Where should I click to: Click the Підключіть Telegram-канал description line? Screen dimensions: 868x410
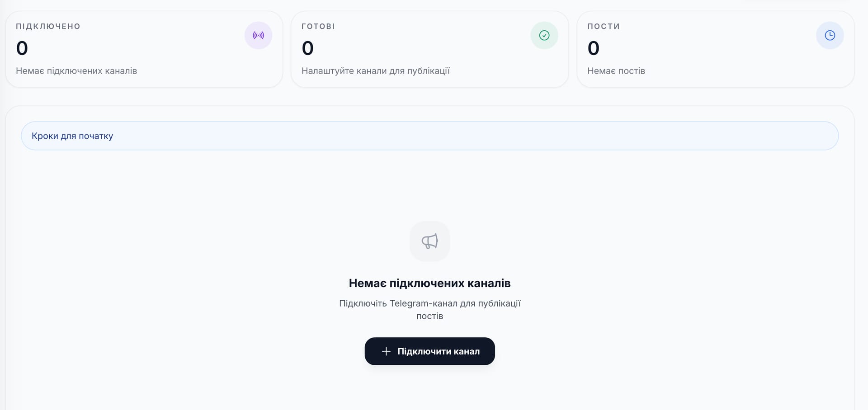(x=430, y=303)
